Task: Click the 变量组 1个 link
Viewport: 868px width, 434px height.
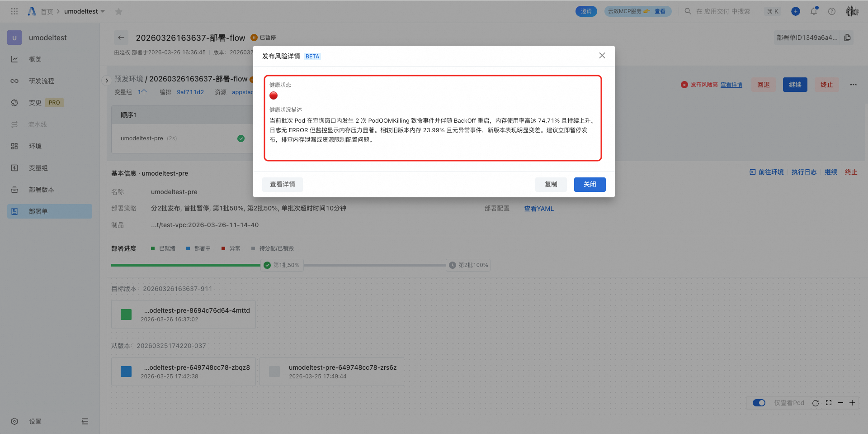Action: coord(142,92)
